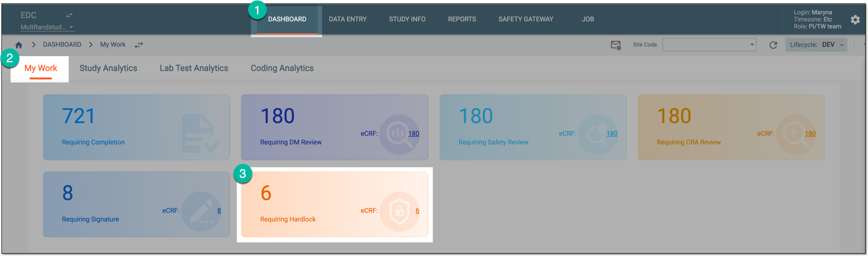Open eCRF 180 link in DM Review card
This screenshot has height=256, width=868.
(x=414, y=134)
